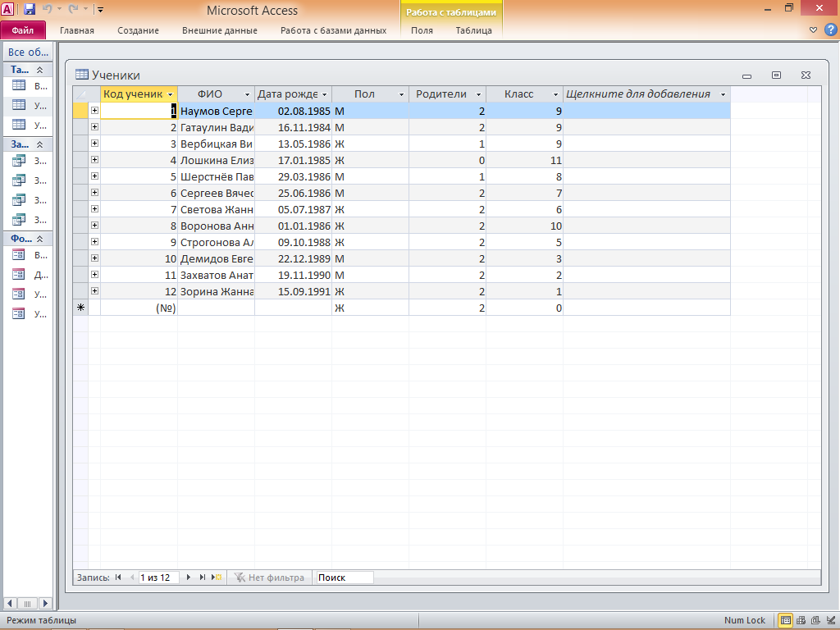Open the Файл tab
The width and height of the screenshot is (840, 630).
click(x=23, y=30)
